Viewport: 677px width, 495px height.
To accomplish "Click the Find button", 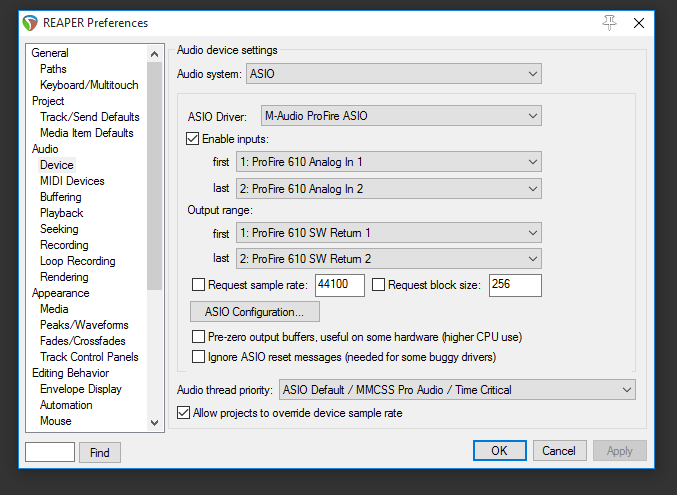I will (x=100, y=452).
